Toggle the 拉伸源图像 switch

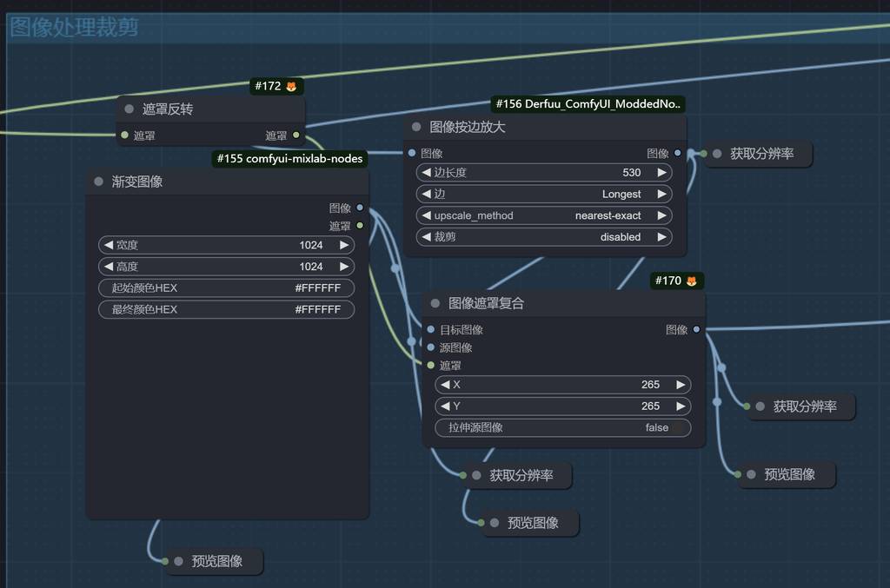[677, 427]
